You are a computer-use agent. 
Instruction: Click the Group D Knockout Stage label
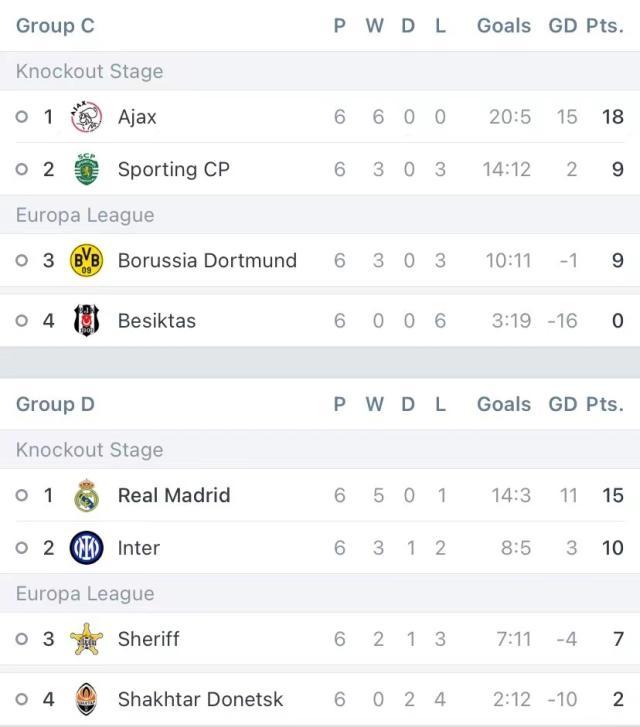pyautogui.click(x=90, y=450)
